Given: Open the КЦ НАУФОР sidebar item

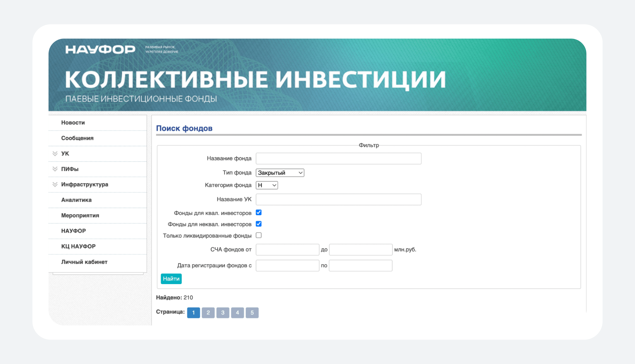Looking at the screenshot, I should [78, 246].
